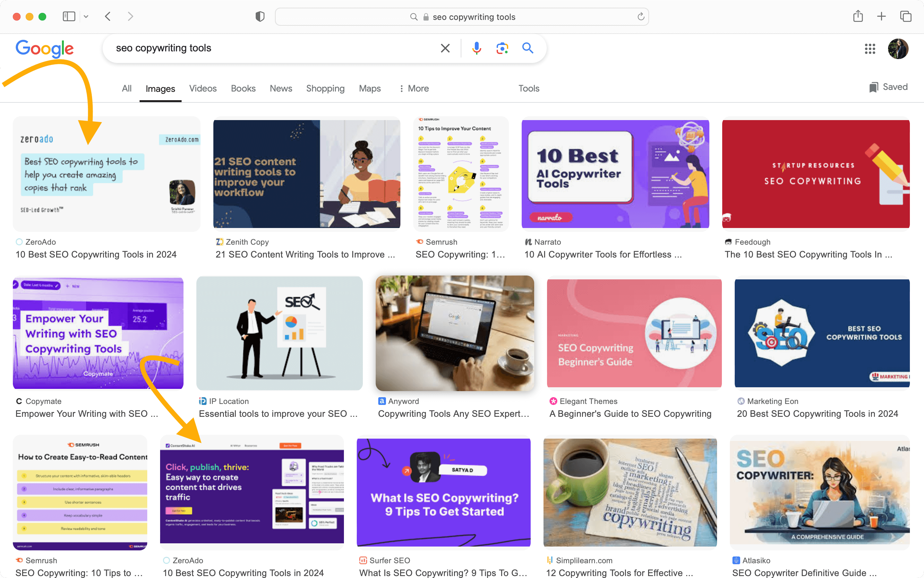The width and height of the screenshot is (924, 578).
Task: Click the Simplilearn.com source label
Action: [x=584, y=560]
